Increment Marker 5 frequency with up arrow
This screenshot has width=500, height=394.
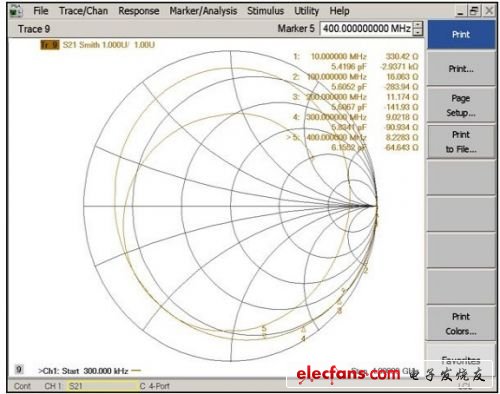418,25
